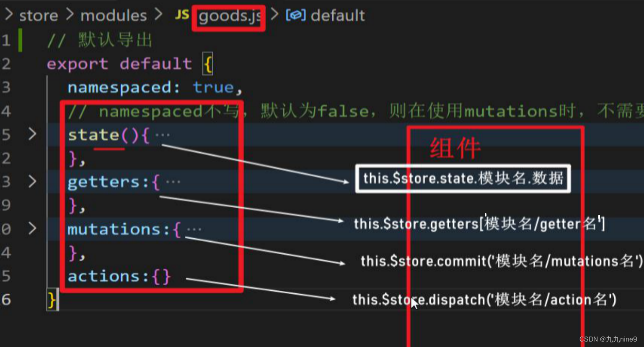The width and height of the screenshot is (644, 347).
Task: Click the 'true' value on line 3
Action: [x=213, y=87]
